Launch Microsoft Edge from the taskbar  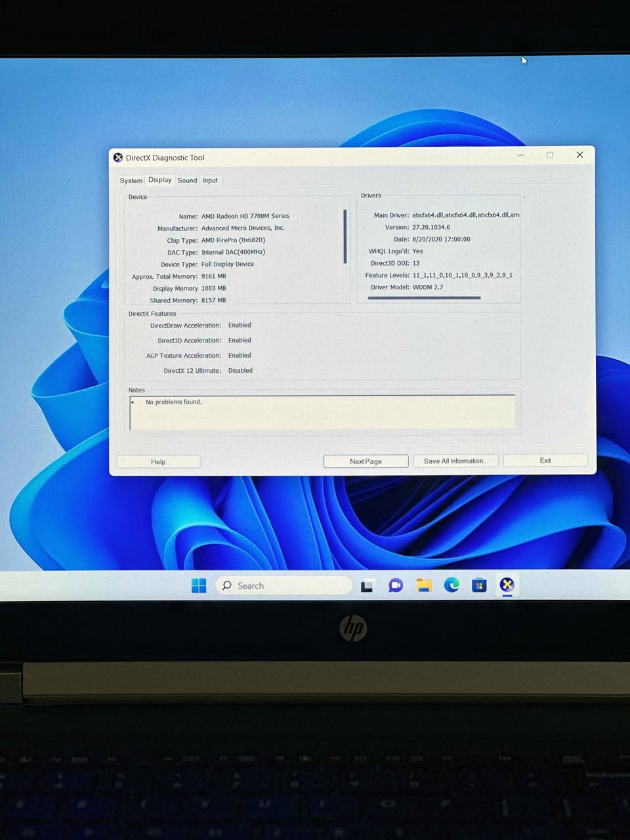[x=451, y=585]
